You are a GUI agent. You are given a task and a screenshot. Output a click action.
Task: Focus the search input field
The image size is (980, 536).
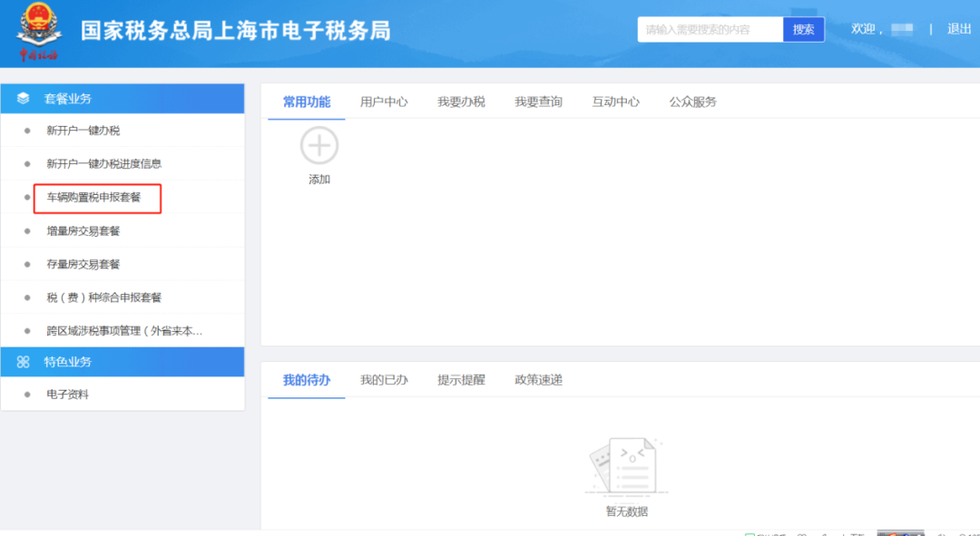point(710,30)
